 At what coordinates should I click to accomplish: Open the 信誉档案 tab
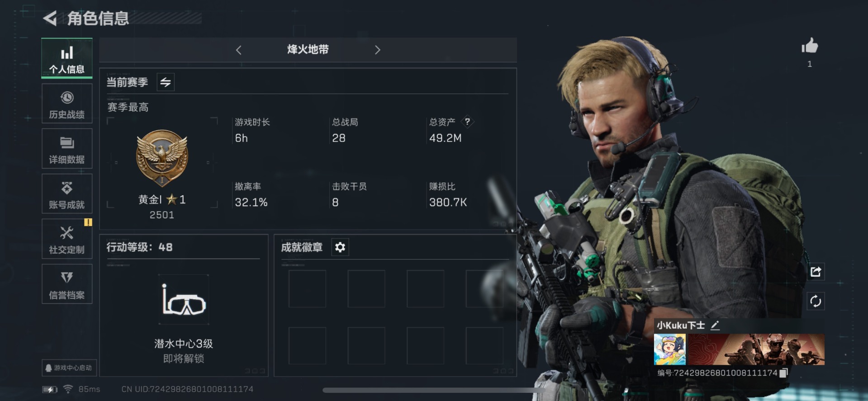[67, 284]
